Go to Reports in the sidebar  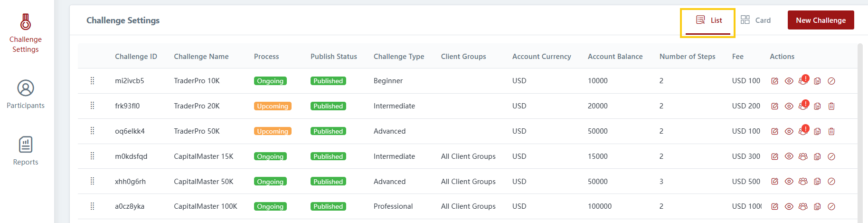tap(26, 151)
